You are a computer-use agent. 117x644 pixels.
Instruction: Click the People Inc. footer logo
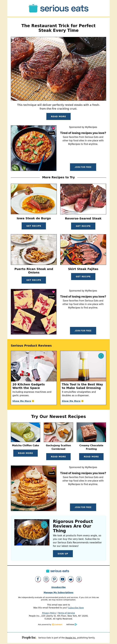point(29,637)
